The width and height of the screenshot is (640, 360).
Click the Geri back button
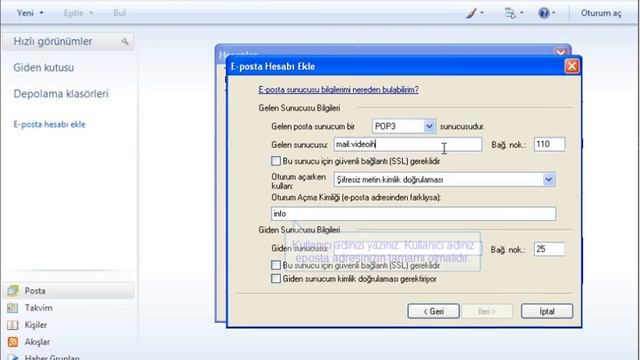click(x=433, y=311)
